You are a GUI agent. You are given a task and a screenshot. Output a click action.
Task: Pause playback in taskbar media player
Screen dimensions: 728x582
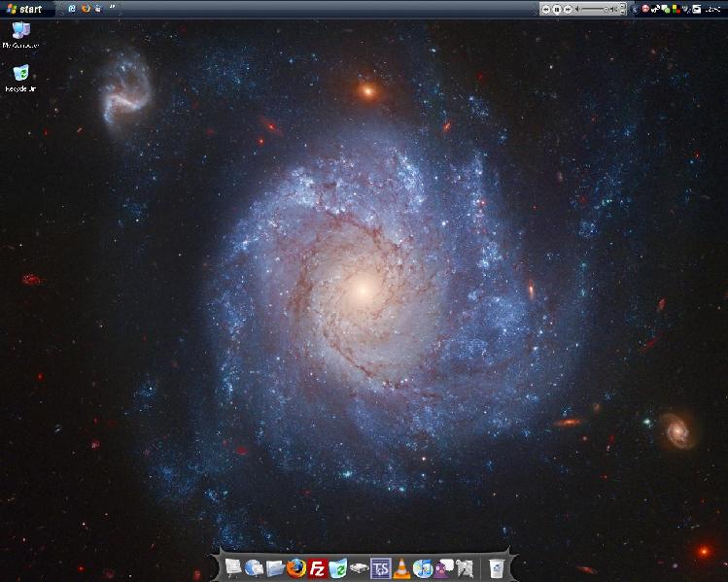tap(557, 9)
